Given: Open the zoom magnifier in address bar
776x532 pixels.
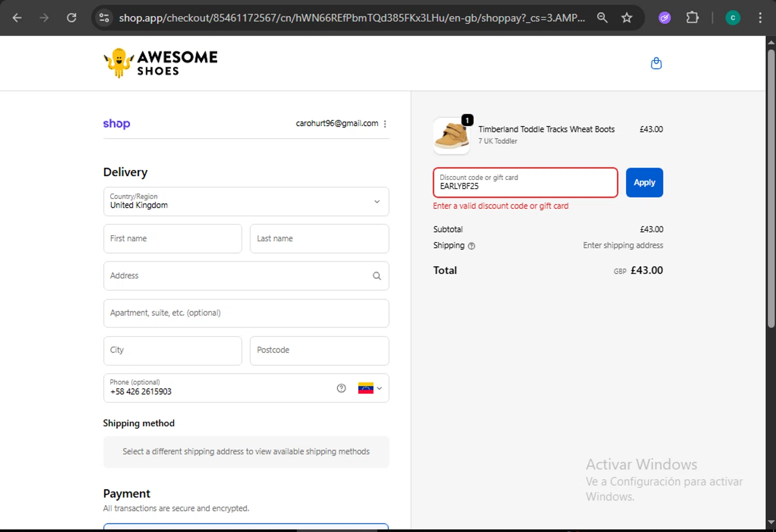Looking at the screenshot, I should (602, 18).
